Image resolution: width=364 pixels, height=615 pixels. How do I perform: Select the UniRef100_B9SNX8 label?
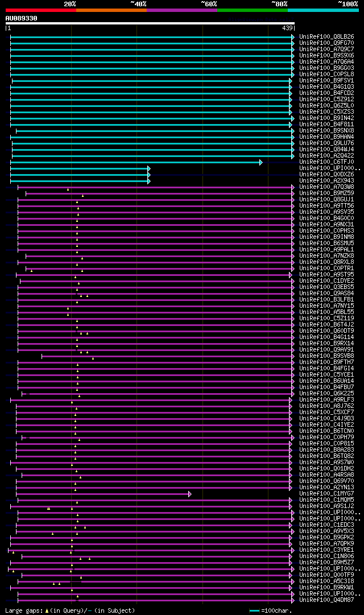[326, 131]
